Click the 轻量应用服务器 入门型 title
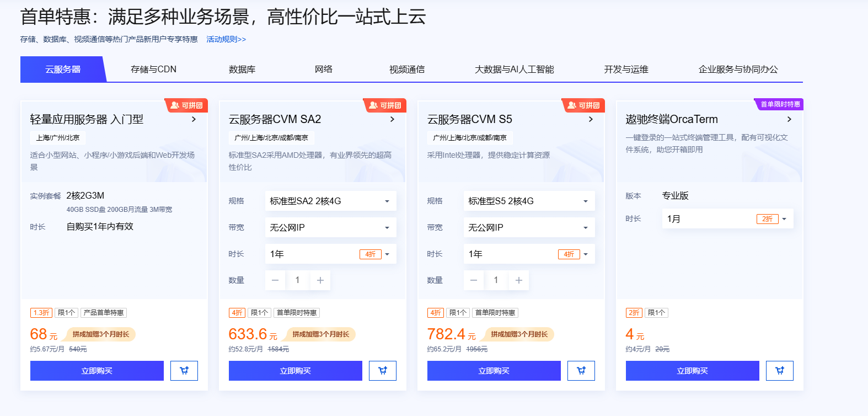 [x=87, y=119]
